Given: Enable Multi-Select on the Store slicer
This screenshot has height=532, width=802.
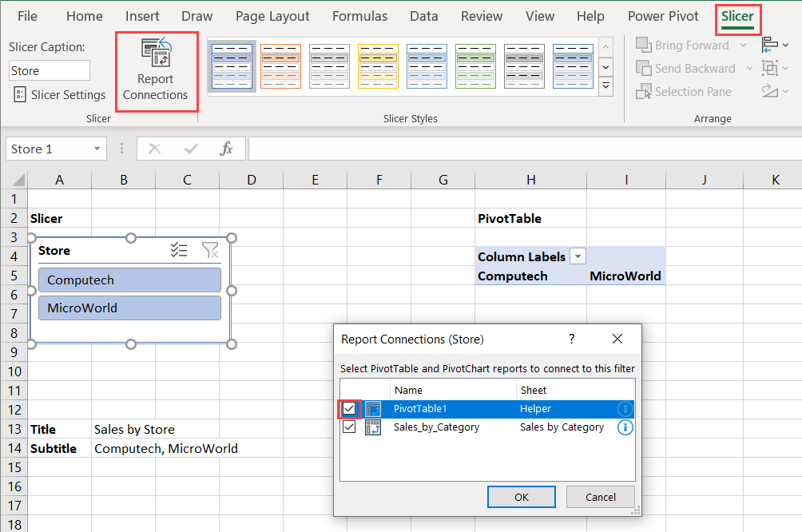Looking at the screenshot, I should (179, 250).
